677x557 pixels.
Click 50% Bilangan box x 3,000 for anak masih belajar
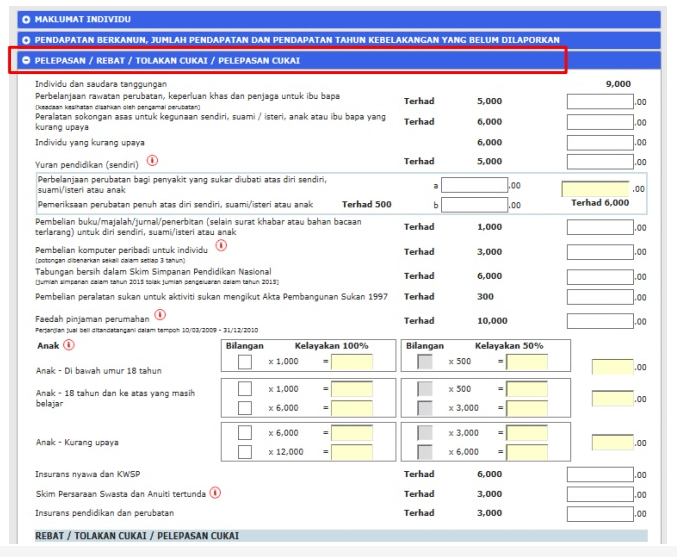click(425, 408)
